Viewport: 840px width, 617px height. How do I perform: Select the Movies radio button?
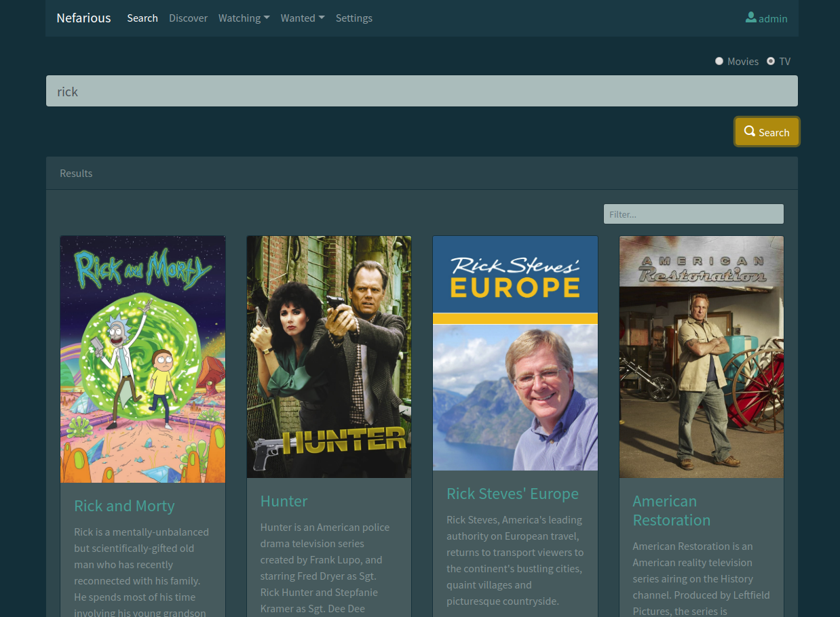tap(719, 61)
